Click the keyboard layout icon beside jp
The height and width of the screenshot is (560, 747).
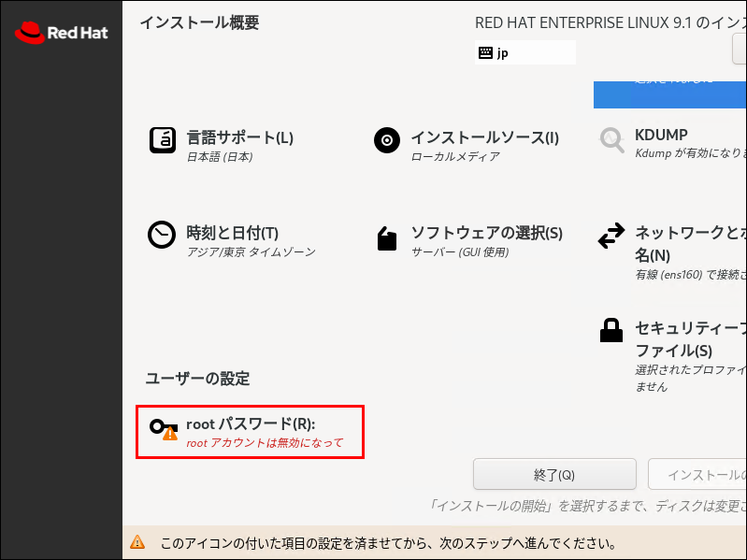pyautogui.click(x=485, y=52)
